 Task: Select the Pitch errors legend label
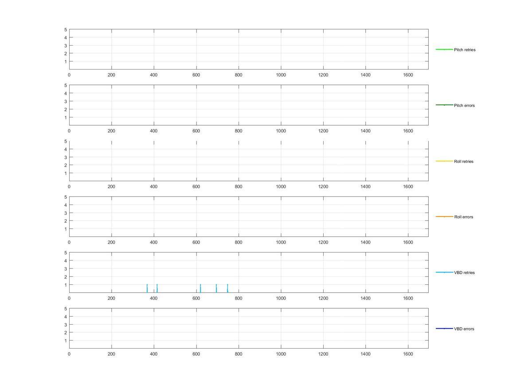point(464,105)
